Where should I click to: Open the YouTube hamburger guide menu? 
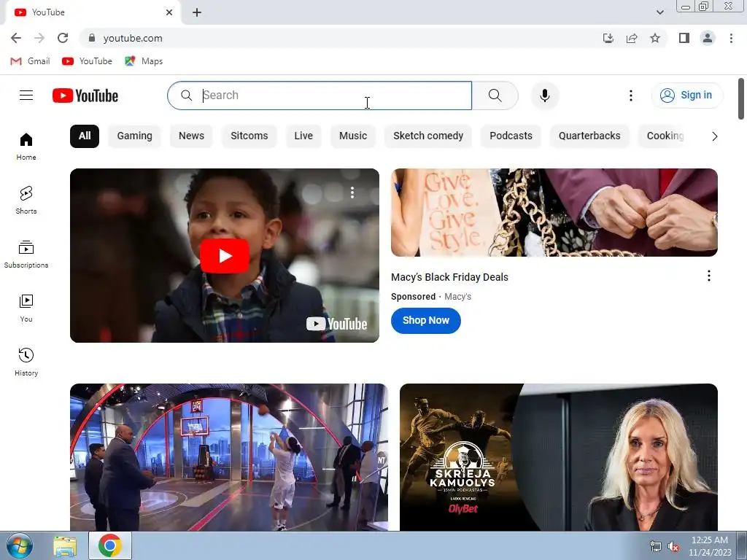coord(26,96)
